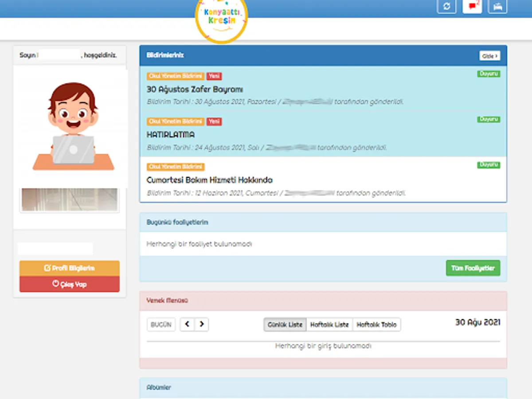The width and height of the screenshot is (532, 399).
Task: Go to next day in Yemek Menüsü
Action: coord(202,325)
